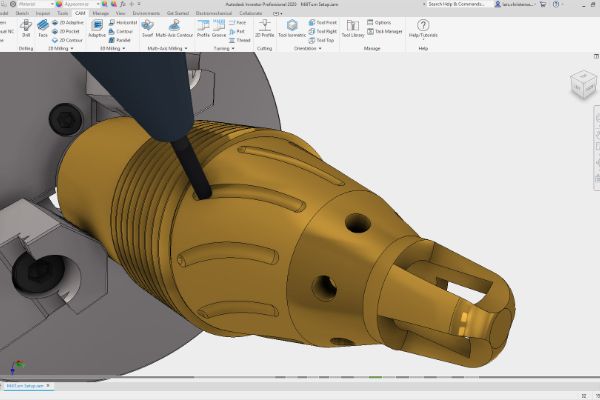This screenshot has height=400, width=600.
Task: Switch to the Inspect ribbon tab
Action: click(43, 13)
